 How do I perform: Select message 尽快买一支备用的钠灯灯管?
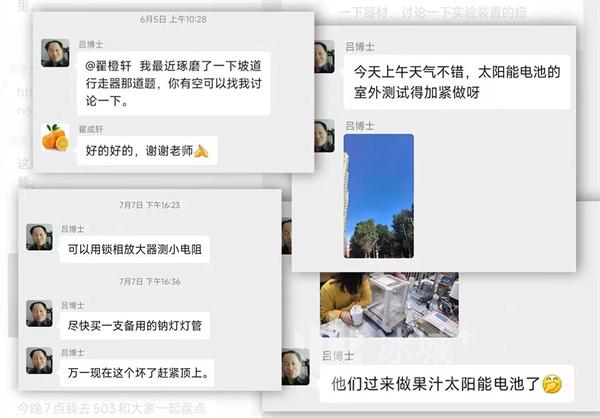[x=135, y=325]
